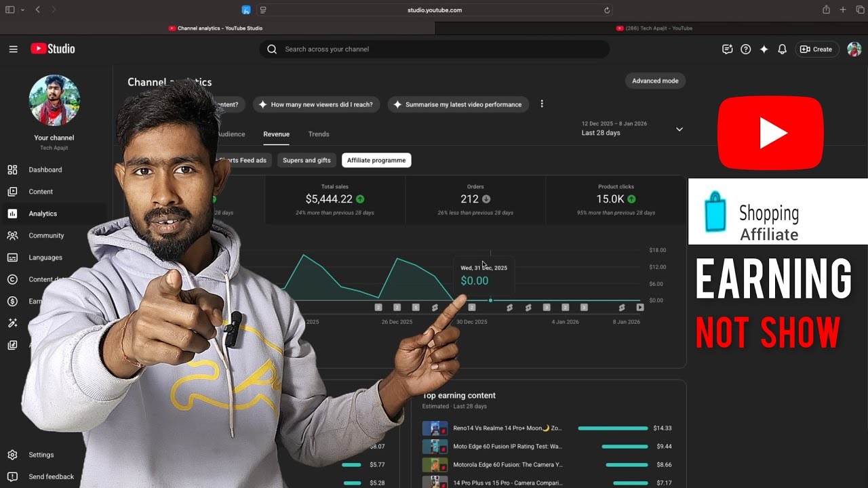Click the channel profile picture in the sidebar
This screenshot has width=868, height=488.
[x=54, y=100]
